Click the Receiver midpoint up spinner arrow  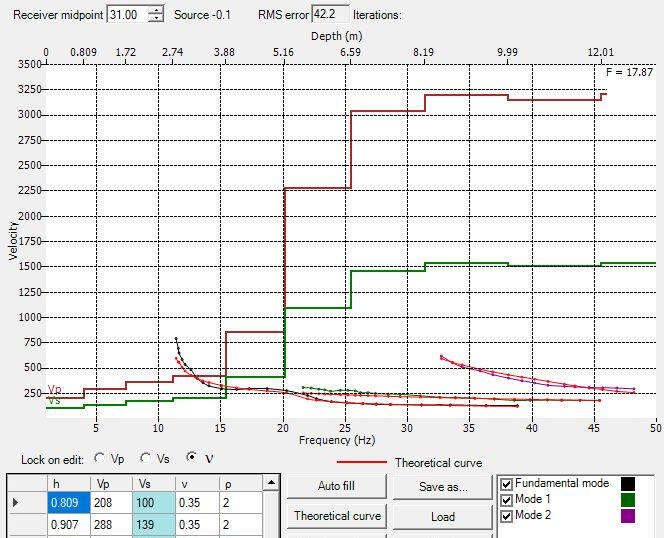point(155,10)
